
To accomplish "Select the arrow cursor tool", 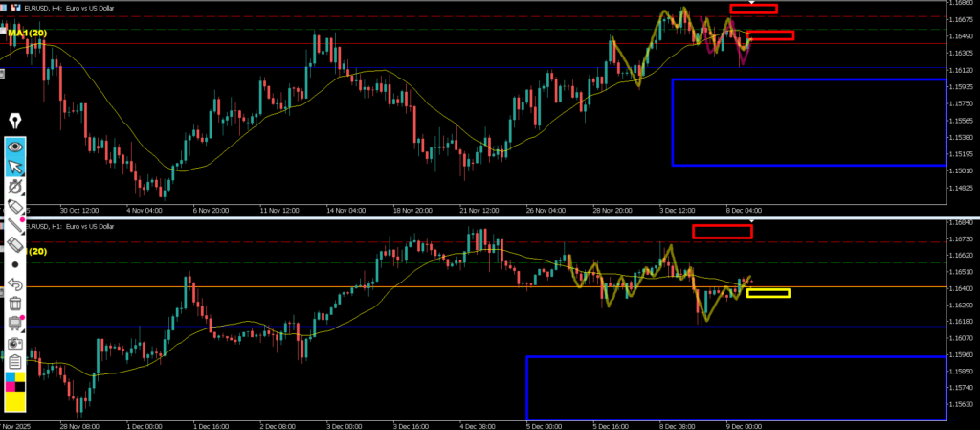I will point(15,167).
